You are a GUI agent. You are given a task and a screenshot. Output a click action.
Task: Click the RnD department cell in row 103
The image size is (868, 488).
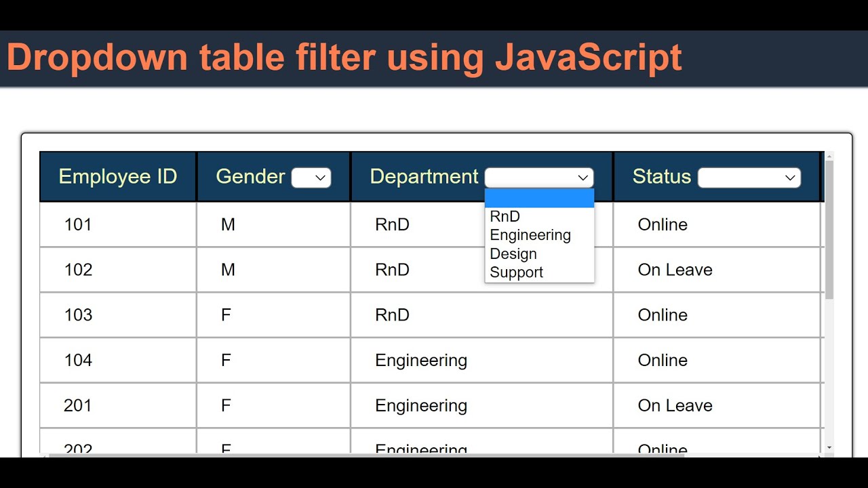(x=481, y=315)
